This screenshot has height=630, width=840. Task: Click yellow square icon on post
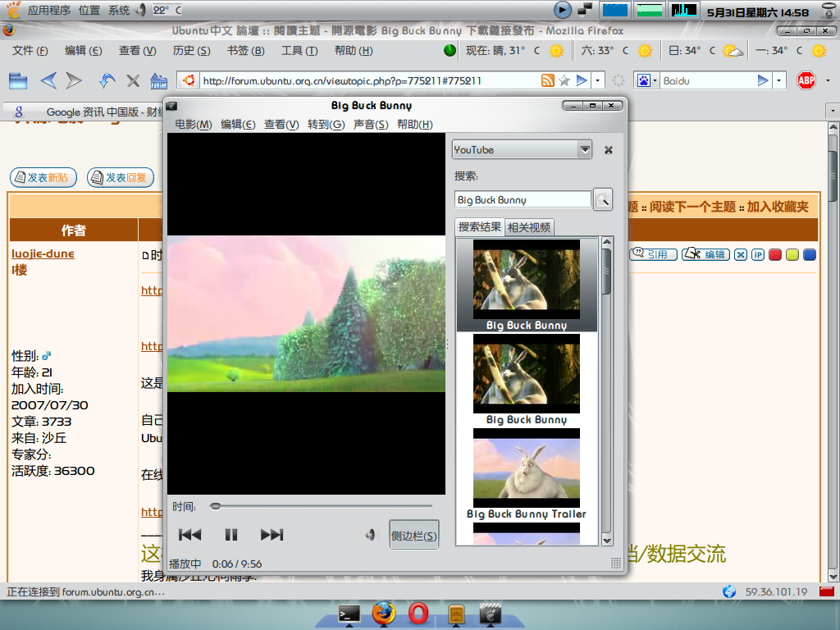tap(792, 254)
